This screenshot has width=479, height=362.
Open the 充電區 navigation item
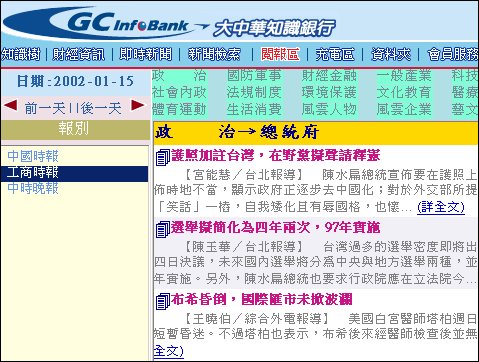335,54
